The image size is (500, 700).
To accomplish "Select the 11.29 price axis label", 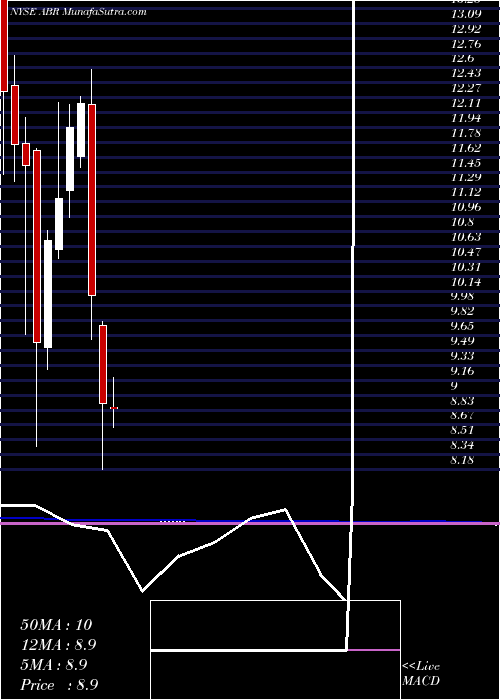I will pos(466,178).
